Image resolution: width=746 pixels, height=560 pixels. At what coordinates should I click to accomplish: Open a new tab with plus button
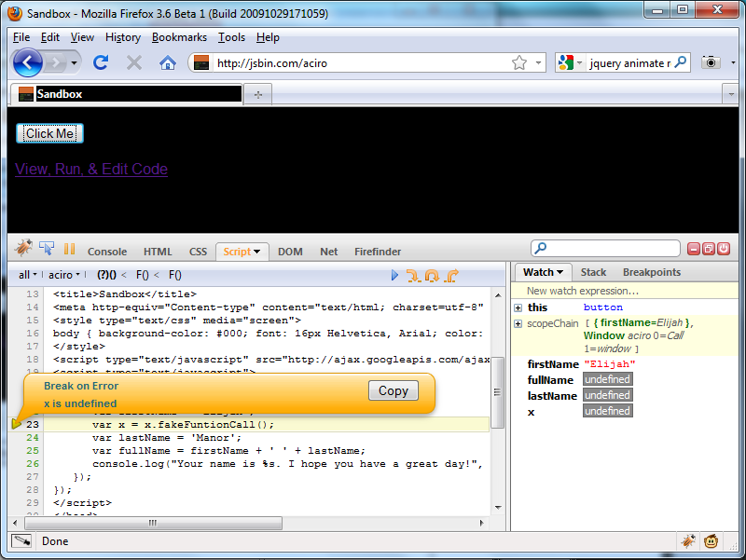[x=258, y=95]
